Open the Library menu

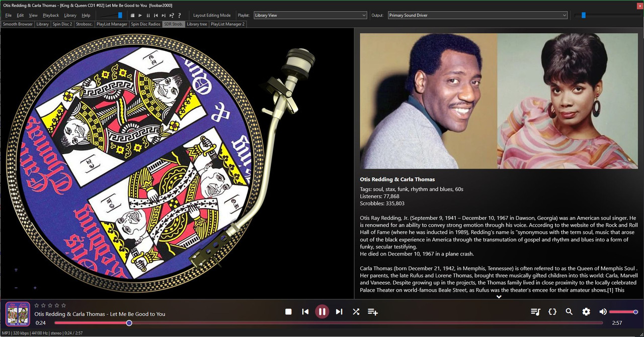(70, 15)
